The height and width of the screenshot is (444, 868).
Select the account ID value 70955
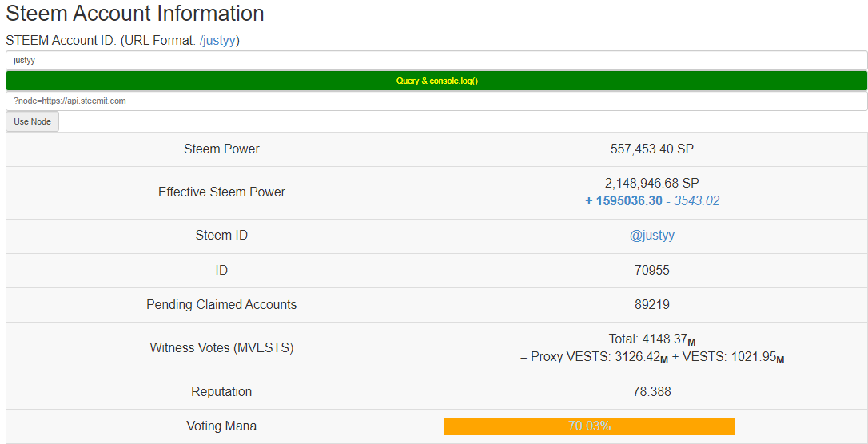point(652,271)
